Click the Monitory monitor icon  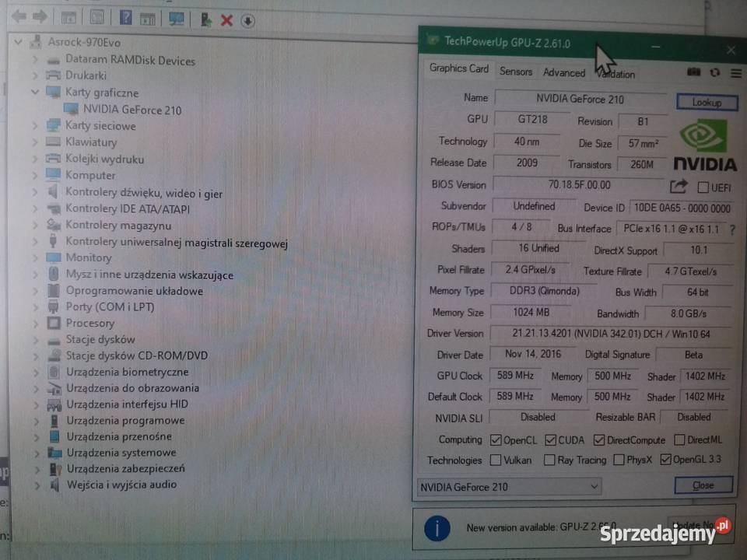coord(54,257)
